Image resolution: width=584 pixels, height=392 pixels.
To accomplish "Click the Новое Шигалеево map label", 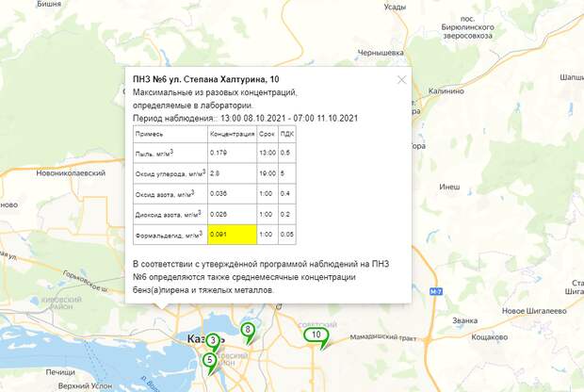I will click(532, 312).
